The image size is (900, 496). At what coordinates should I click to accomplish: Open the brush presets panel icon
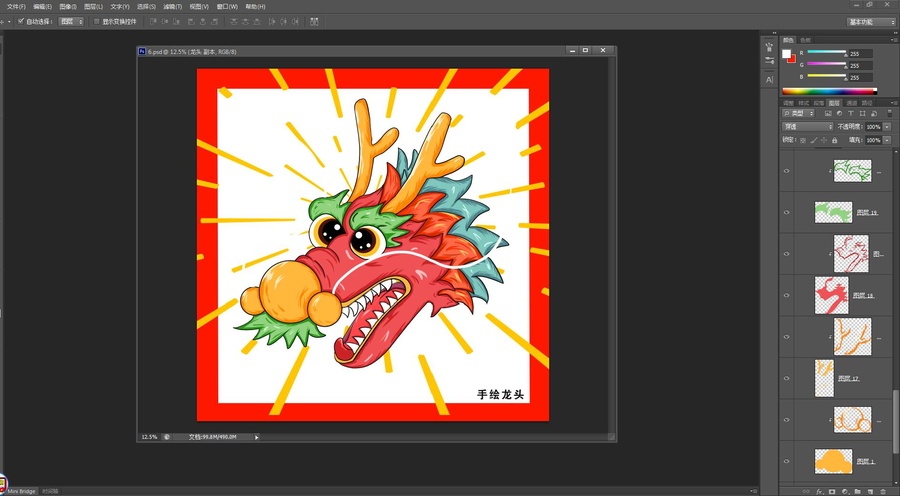point(770,48)
